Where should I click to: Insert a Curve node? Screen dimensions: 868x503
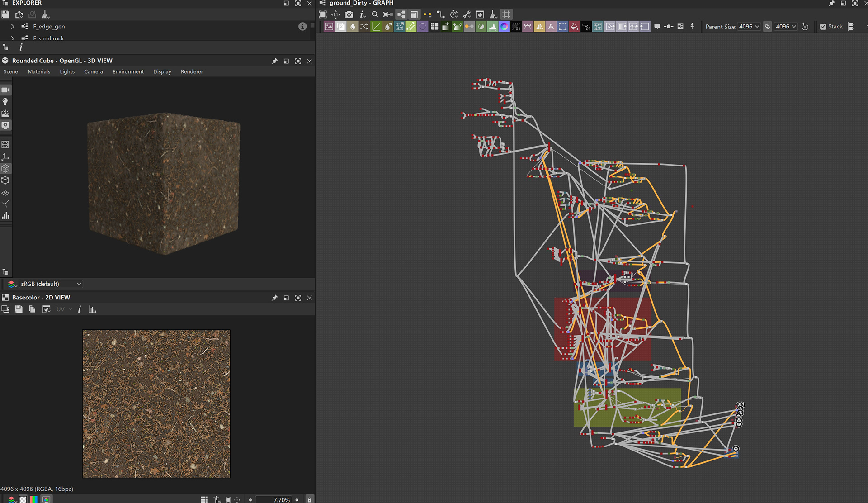(376, 27)
